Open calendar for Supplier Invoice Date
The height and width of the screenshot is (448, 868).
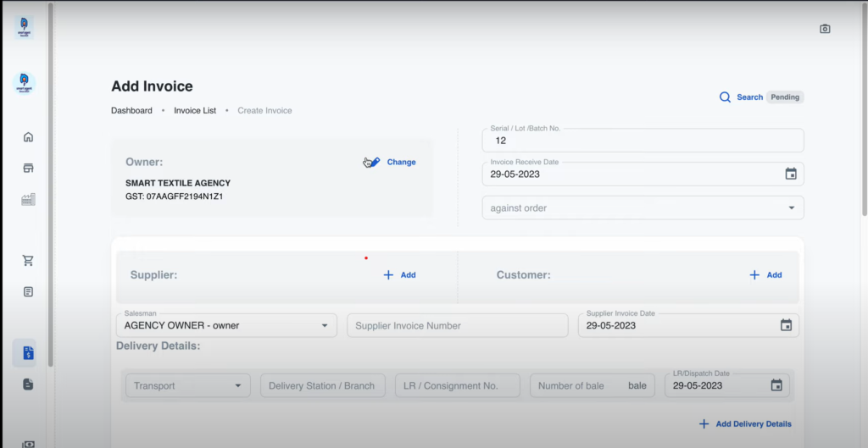pyautogui.click(x=786, y=325)
